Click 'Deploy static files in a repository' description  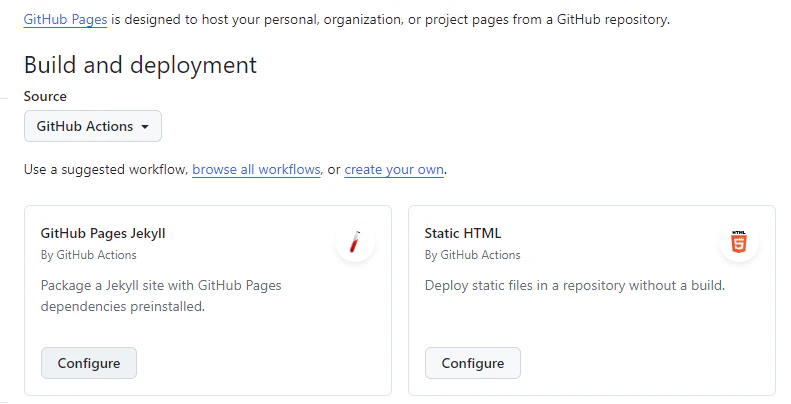pos(575,285)
